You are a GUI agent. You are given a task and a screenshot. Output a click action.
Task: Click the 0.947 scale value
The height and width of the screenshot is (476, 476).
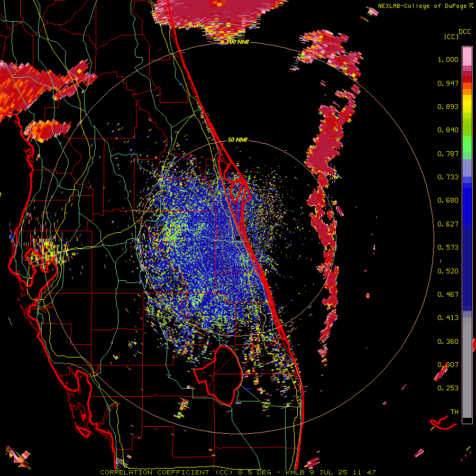tap(448, 83)
